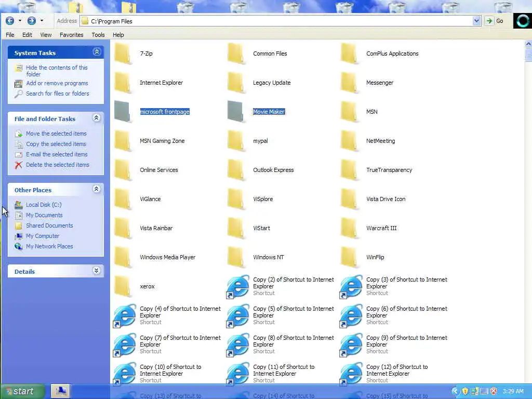
Task: Select the ViSplore folder icon
Action: (236, 199)
